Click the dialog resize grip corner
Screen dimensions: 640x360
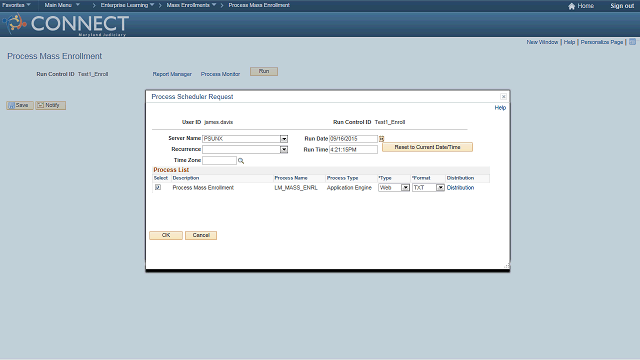[507, 266]
